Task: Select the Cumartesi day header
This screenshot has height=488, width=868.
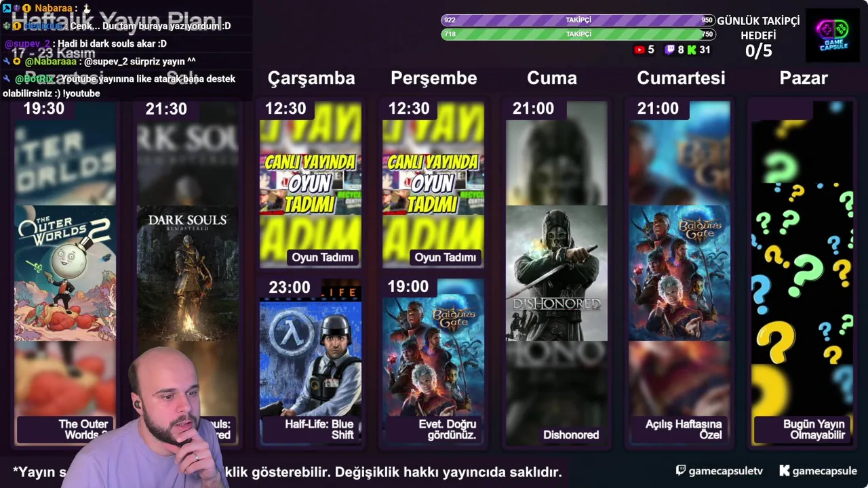Action: click(x=681, y=78)
